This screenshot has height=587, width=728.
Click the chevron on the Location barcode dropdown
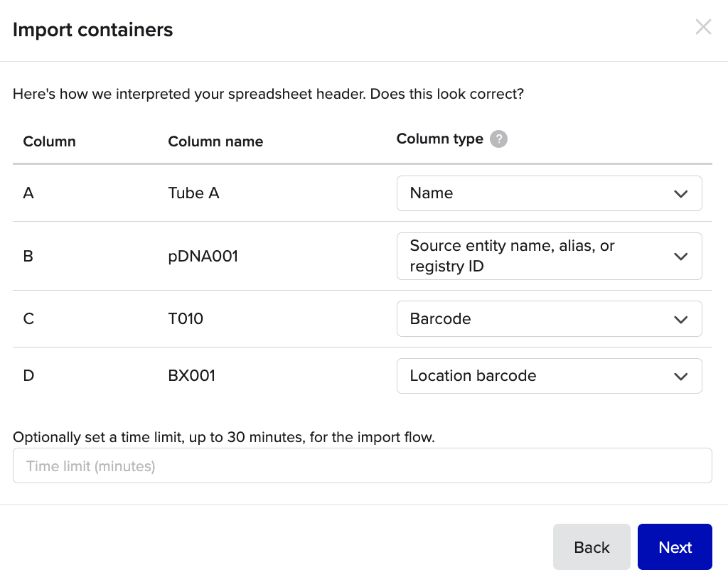680,375
